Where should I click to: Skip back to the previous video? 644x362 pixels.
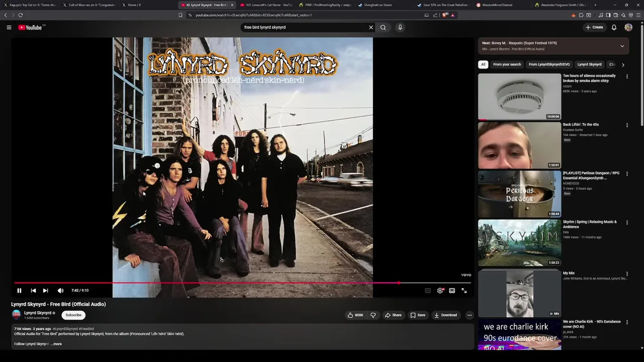click(x=33, y=291)
